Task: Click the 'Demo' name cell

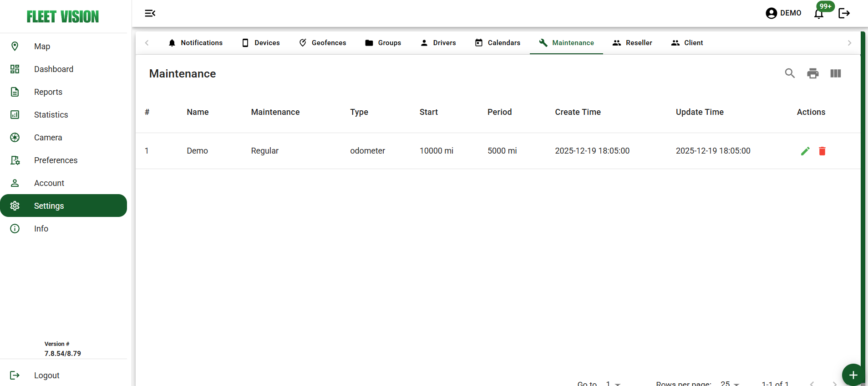Action: pyautogui.click(x=198, y=151)
